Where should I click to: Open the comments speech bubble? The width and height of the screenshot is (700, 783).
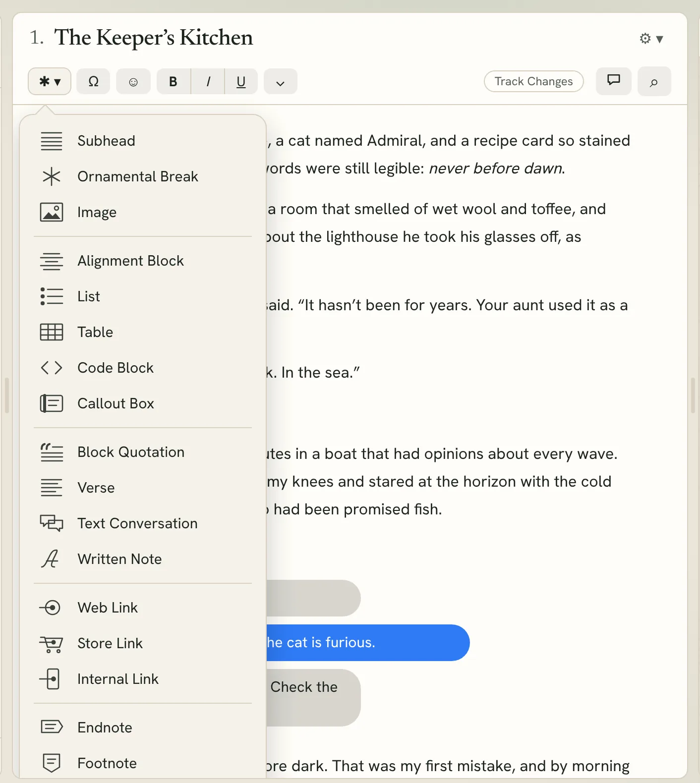tap(614, 81)
